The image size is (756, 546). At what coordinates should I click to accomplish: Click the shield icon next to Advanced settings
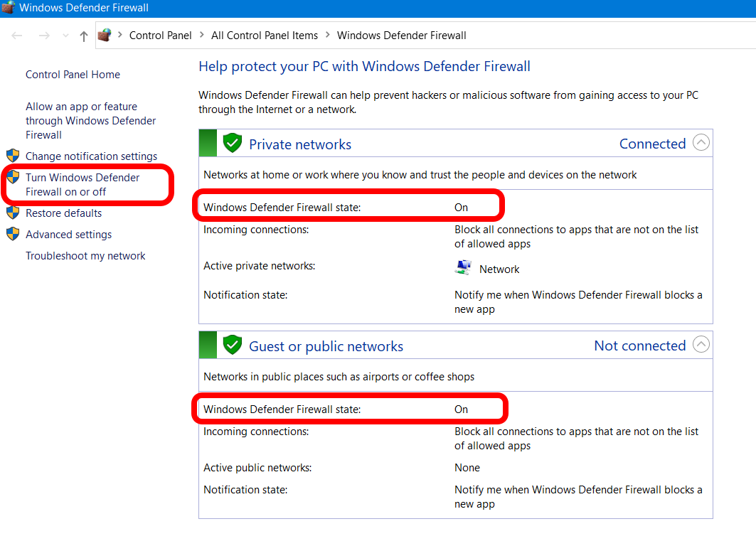coord(12,234)
